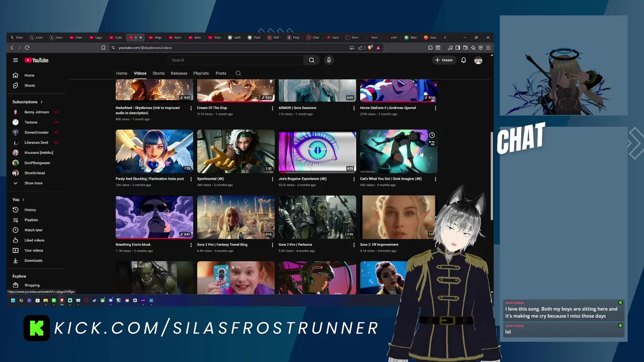644x362 pixels.
Task: Click the ARMOR | Sora Sessions title
Action: 297,108
